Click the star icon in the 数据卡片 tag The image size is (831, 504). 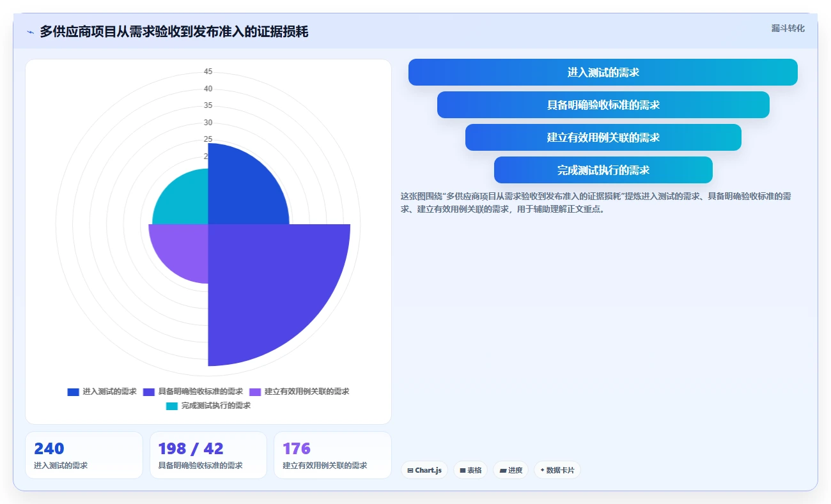click(542, 470)
